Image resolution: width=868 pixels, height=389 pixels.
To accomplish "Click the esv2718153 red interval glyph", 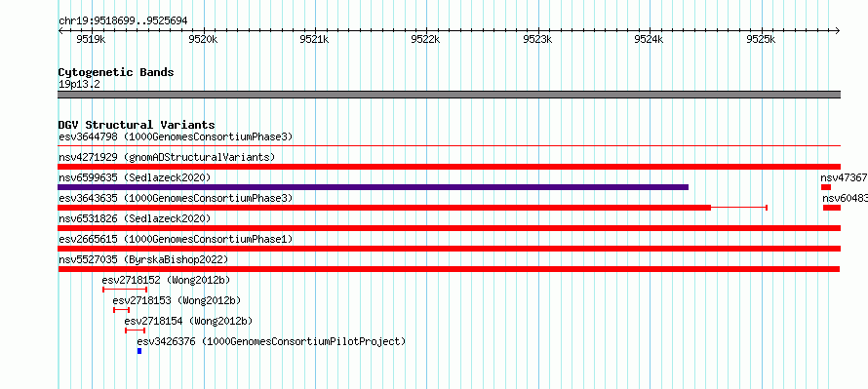I will click(121, 310).
